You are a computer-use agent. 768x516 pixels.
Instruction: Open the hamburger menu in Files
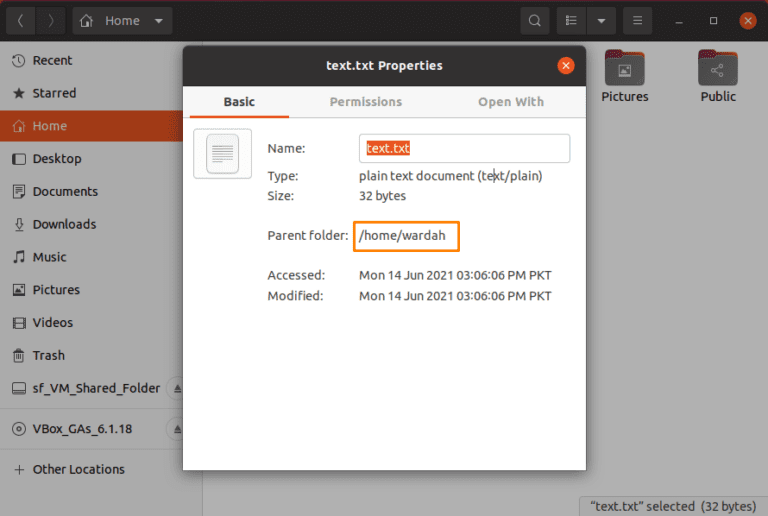[x=637, y=21]
